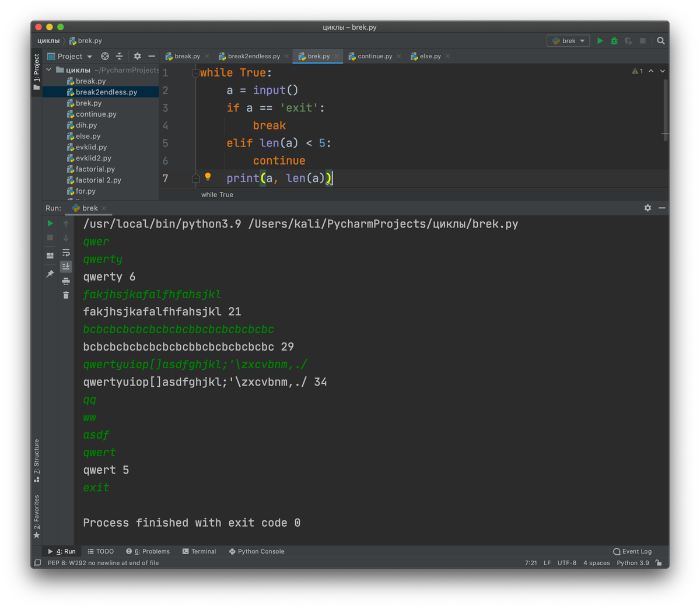
Task: Open the Terminal tool window
Action: 199,551
